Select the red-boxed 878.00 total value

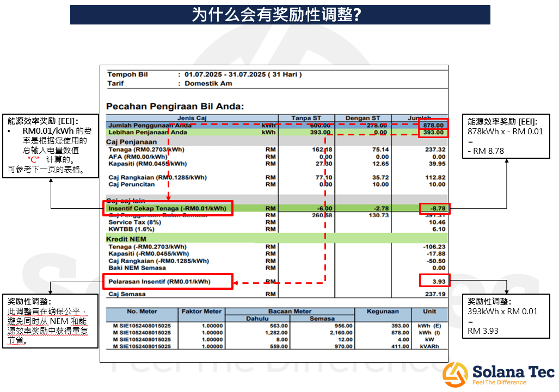coord(433,125)
